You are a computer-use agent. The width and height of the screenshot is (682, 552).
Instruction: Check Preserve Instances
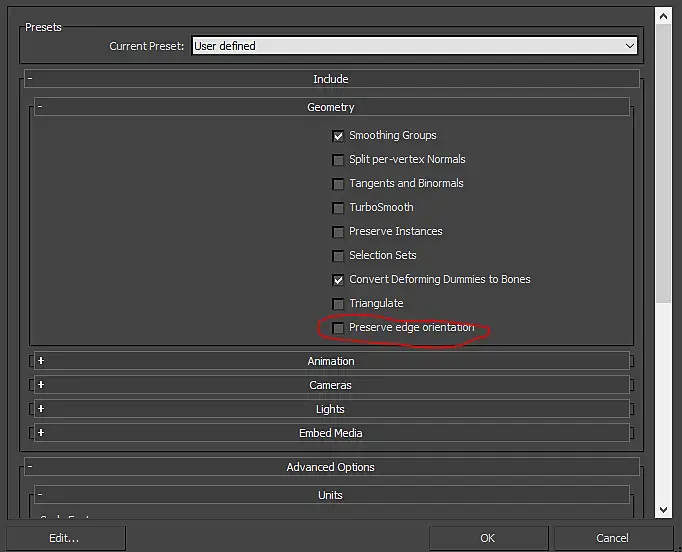338,232
